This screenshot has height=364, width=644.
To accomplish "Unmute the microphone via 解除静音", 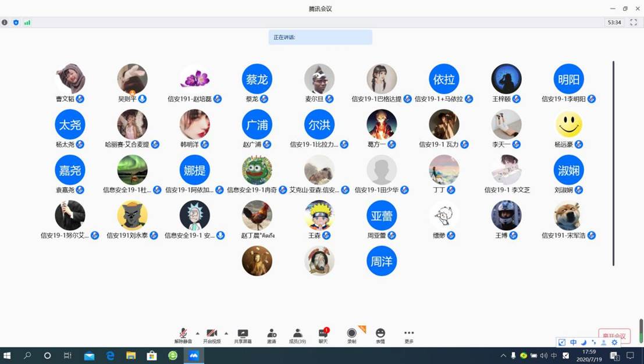I will click(184, 333).
